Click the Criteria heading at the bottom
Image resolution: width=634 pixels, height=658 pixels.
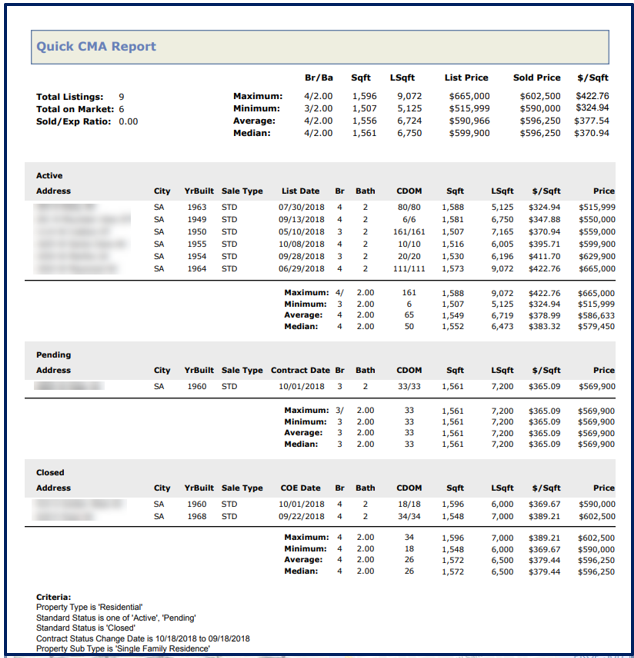tap(55, 597)
